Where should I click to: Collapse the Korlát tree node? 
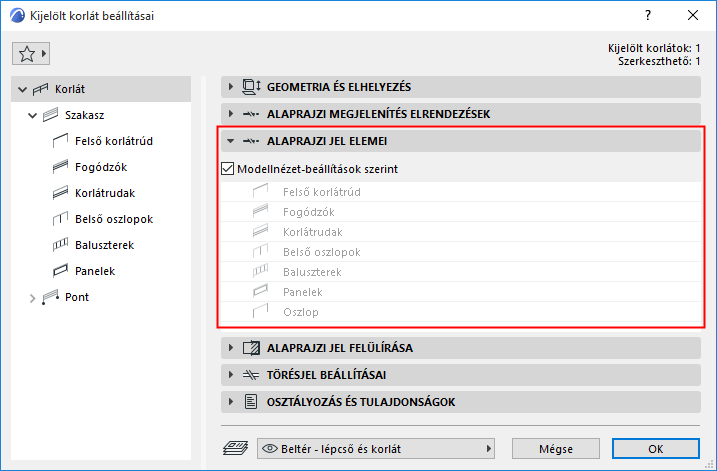pyautogui.click(x=22, y=89)
